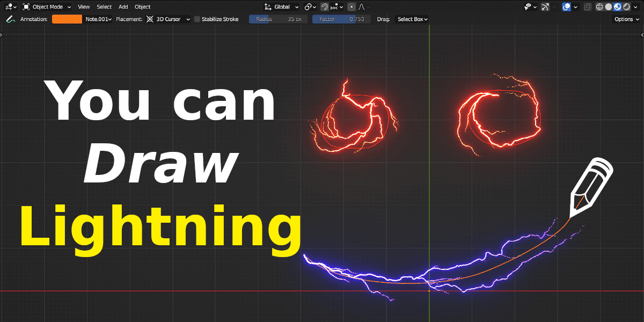
Task: Adjust the Radius slider field
Action: (x=279, y=19)
